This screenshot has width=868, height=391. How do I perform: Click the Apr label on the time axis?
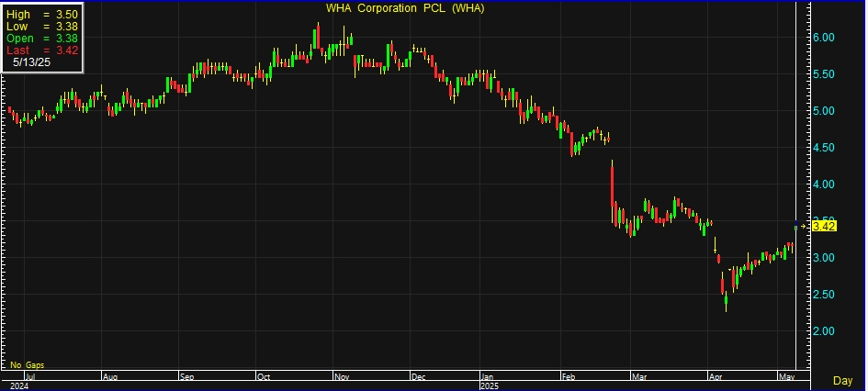[x=716, y=377]
